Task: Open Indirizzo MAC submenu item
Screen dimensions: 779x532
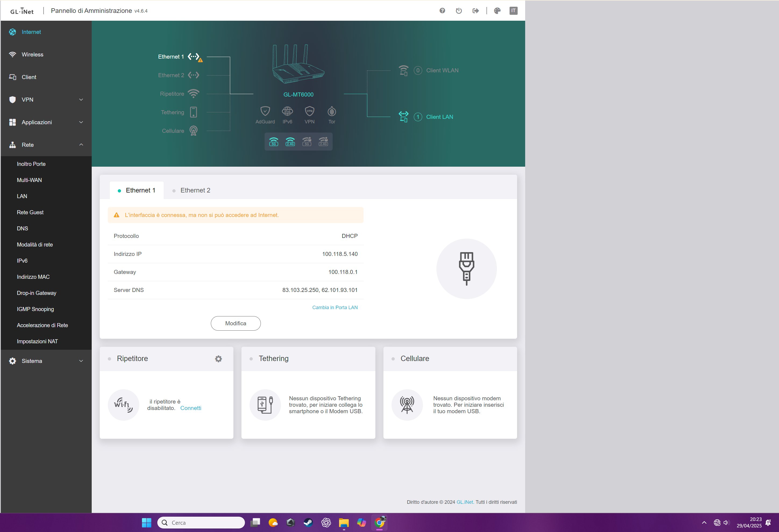Action: point(46,277)
